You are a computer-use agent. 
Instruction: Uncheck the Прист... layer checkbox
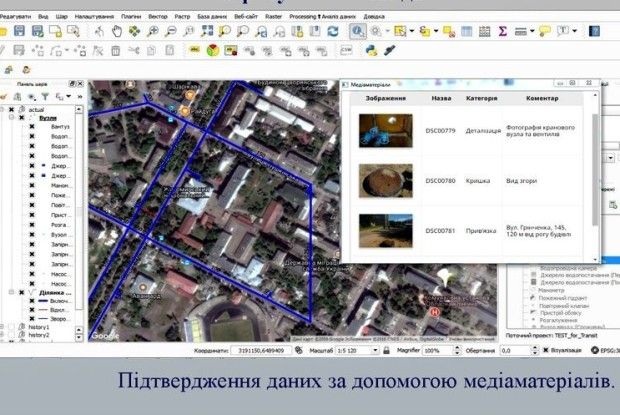point(32,215)
